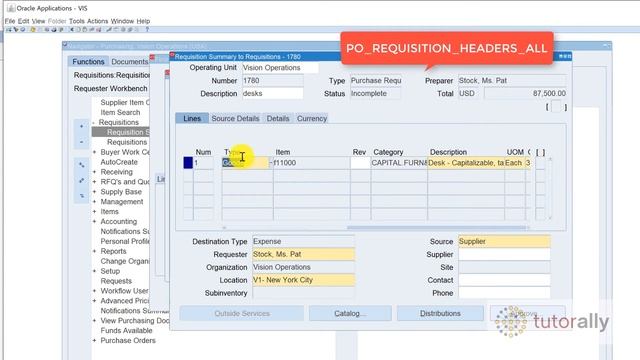Switch to the Details tab

[278, 118]
